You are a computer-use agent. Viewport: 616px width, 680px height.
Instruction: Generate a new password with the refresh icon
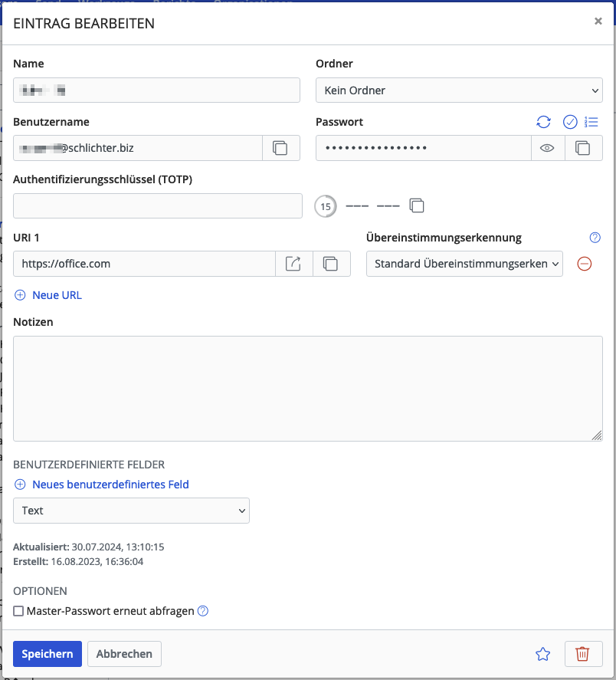coord(543,122)
